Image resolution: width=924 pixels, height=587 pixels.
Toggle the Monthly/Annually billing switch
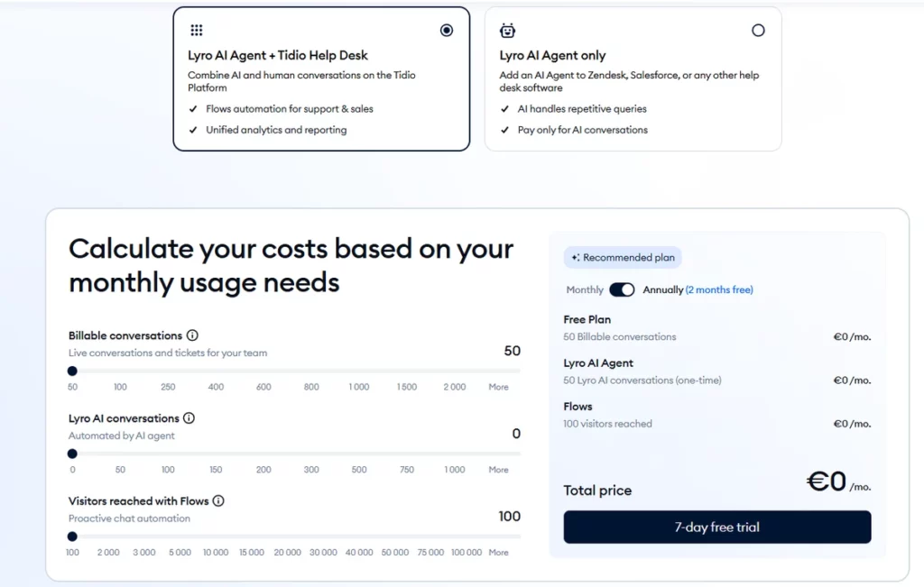[622, 289]
